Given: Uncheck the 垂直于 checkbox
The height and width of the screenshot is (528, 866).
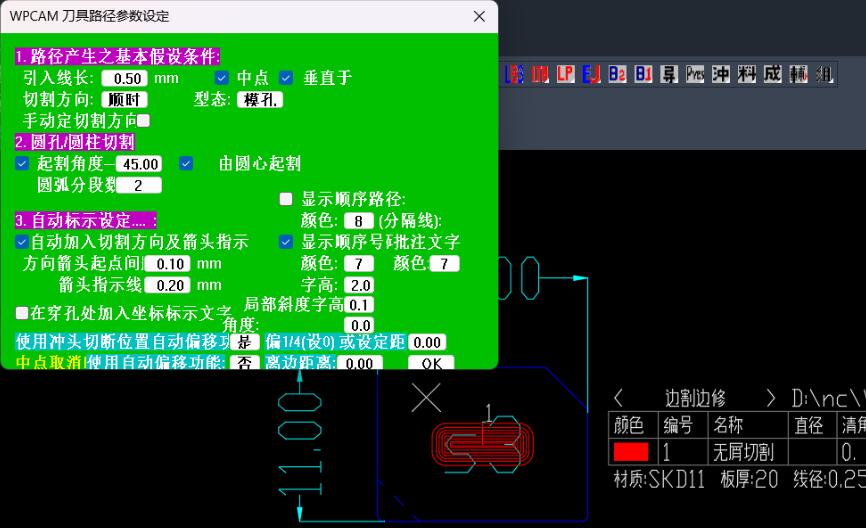Looking at the screenshot, I should [x=286, y=77].
